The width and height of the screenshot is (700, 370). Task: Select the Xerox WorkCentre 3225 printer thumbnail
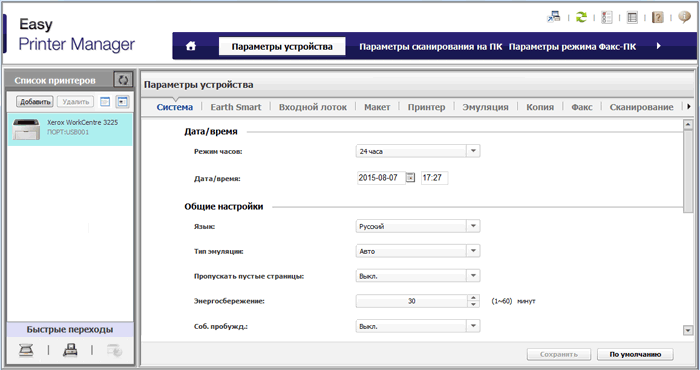coord(26,129)
